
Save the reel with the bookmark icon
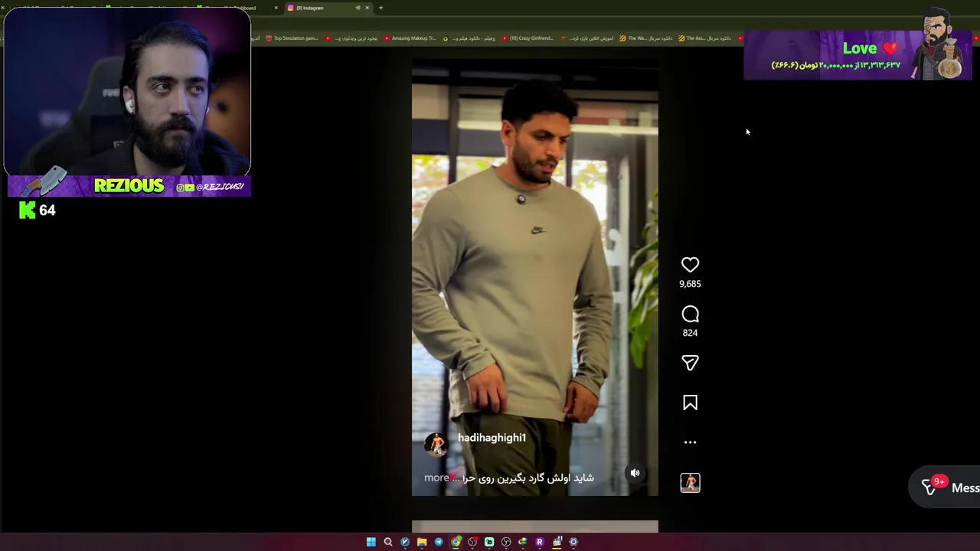coord(690,403)
